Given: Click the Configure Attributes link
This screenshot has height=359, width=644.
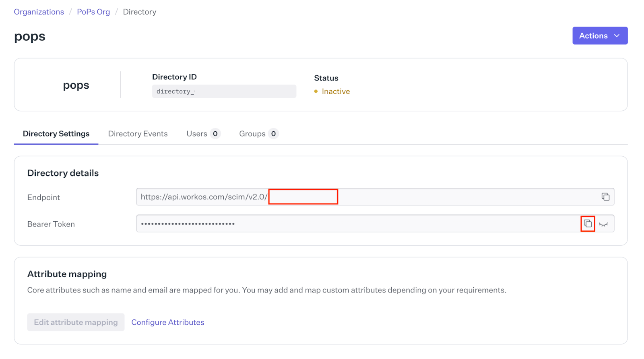Looking at the screenshot, I should click(x=167, y=322).
